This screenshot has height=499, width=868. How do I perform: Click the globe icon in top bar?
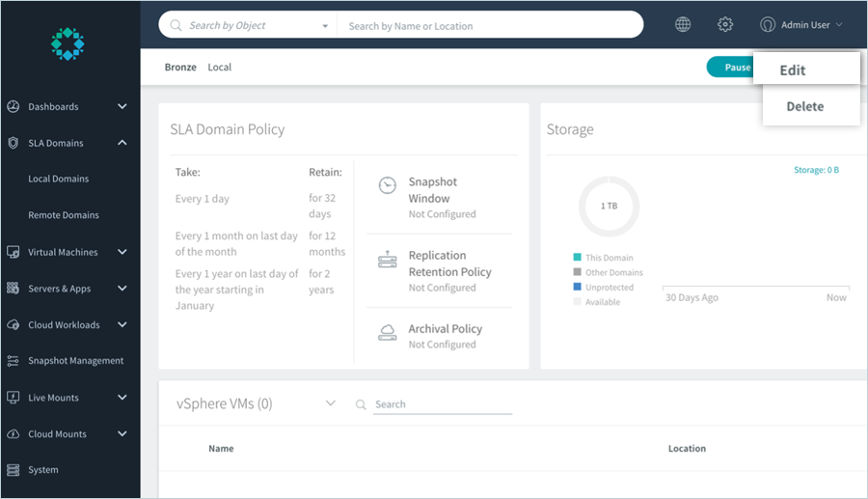pyautogui.click(x=683, y=24)
